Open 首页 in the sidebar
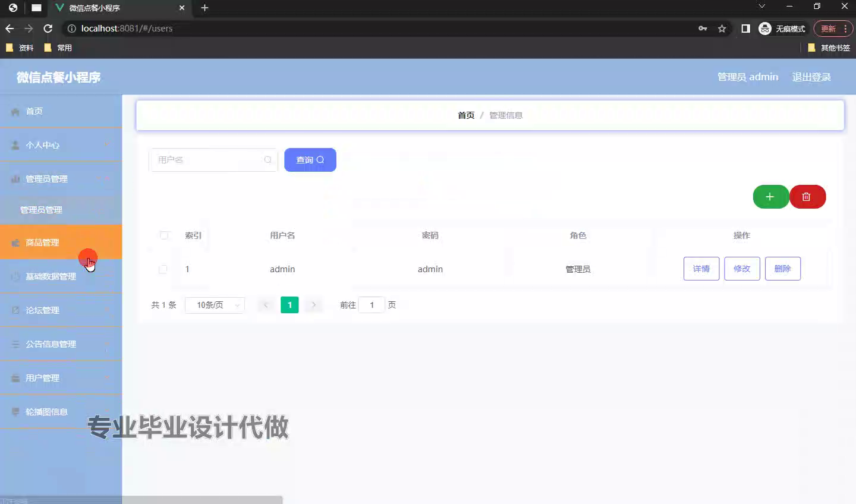 tap(61, 112)
